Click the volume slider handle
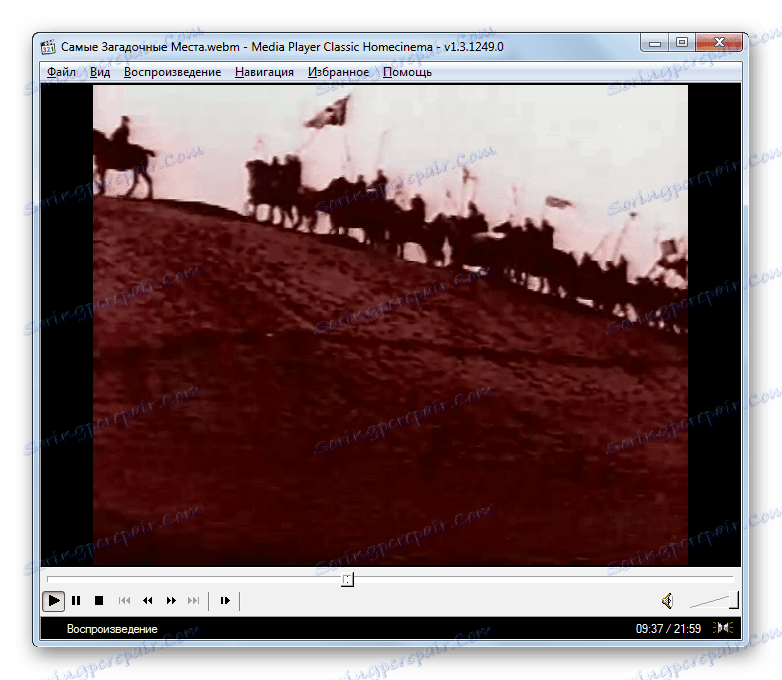This screenshot has width=782, height=680. pos(734,600)
